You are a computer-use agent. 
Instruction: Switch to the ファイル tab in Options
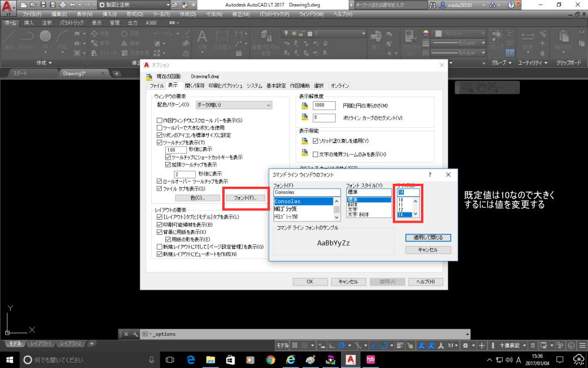[157, 85]
